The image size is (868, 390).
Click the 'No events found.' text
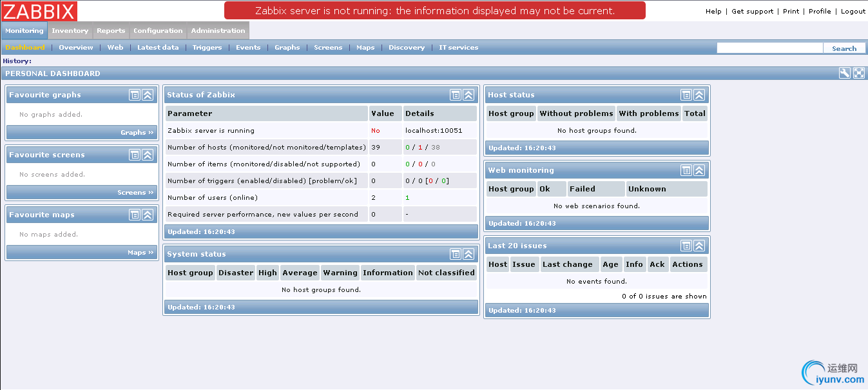[597, 282]
